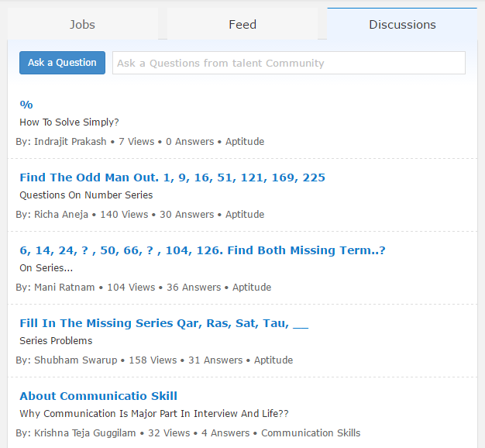The image size is (485, 448).
Task: Open About Communicatio Skill discussion
Action: 98,396
